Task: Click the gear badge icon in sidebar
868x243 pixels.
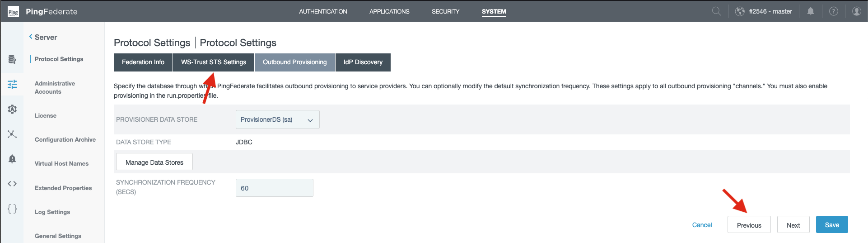Action: point(12,109)
